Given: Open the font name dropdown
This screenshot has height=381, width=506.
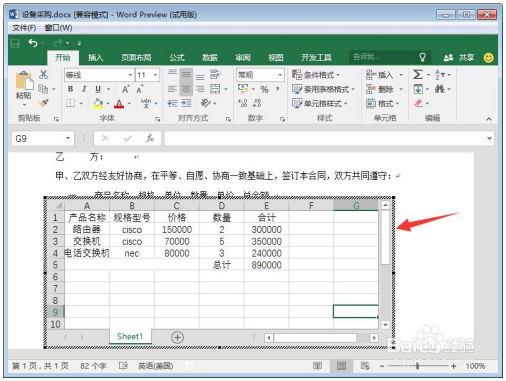Looking at the screenshot, I should click(x=130, y=75).
